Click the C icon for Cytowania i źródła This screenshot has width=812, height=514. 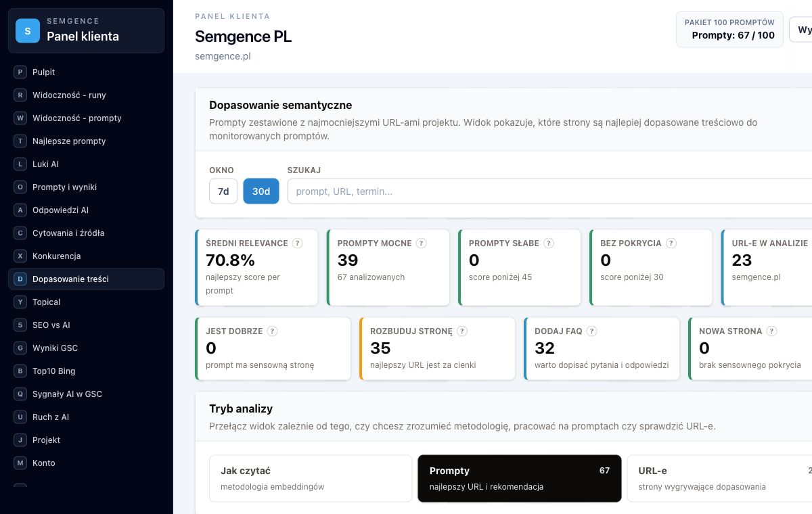pyautogui.click(x=20, y=233)
